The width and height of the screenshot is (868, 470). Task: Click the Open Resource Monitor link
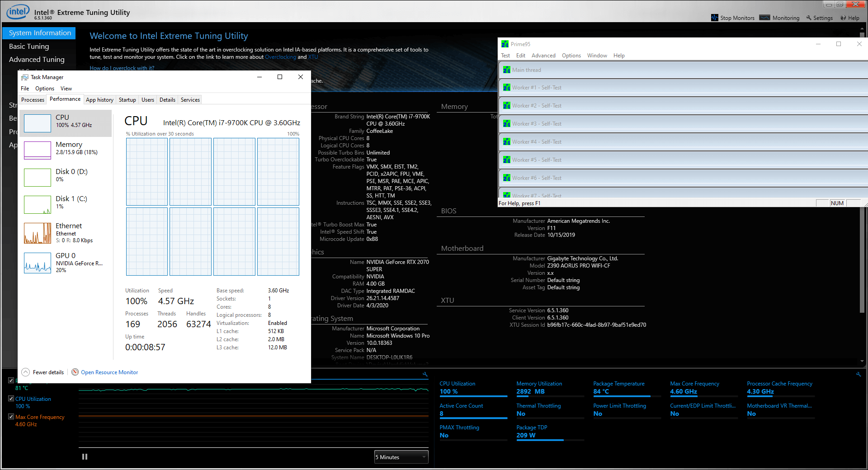(109, 372)
